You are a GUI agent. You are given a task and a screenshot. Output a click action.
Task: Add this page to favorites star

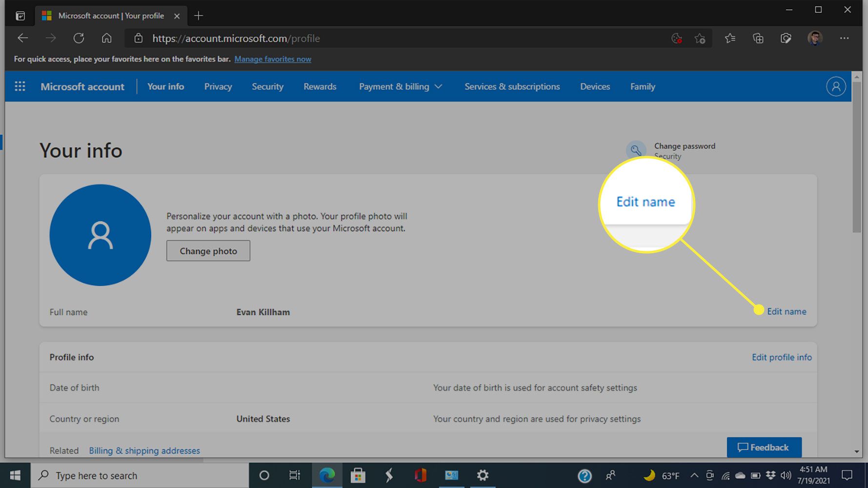pyautogui.click(x=700, y=38)
